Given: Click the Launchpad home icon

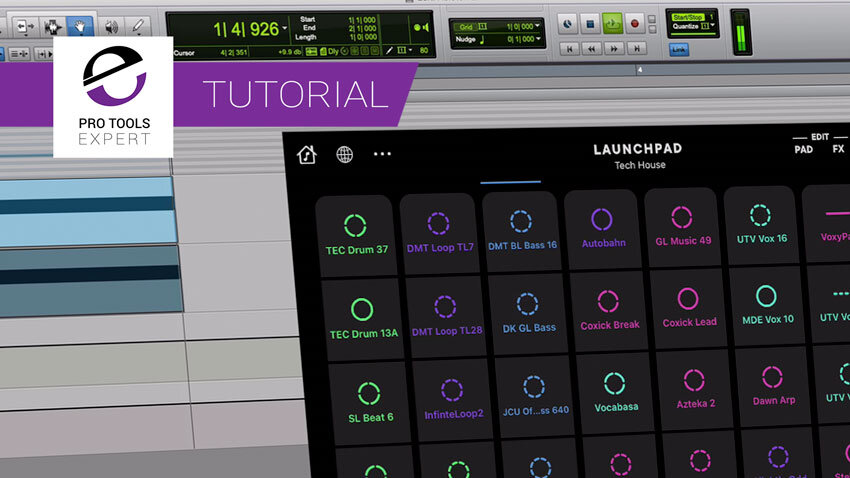Looking at the screenshot, I should pos(306,155).
